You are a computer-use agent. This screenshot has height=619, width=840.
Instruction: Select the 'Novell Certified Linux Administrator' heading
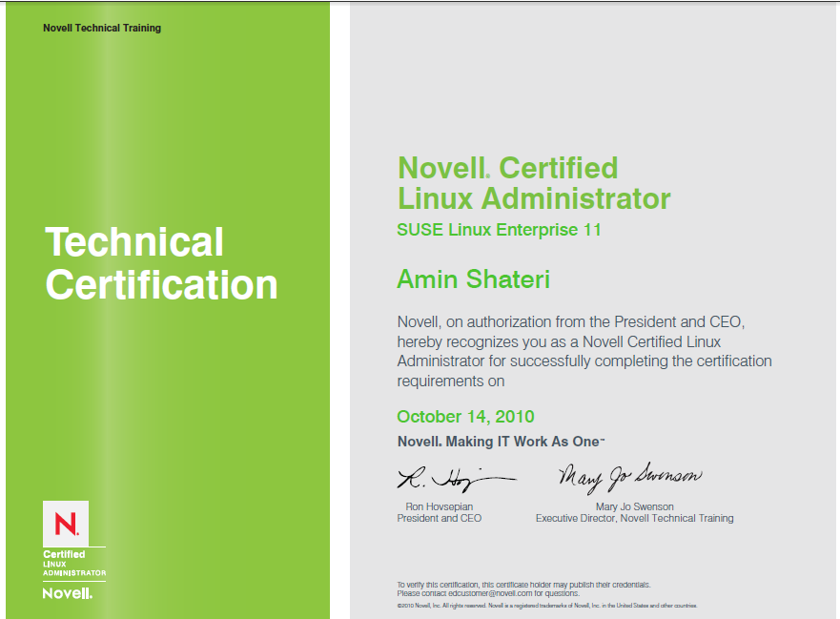[x=534, y=183]
